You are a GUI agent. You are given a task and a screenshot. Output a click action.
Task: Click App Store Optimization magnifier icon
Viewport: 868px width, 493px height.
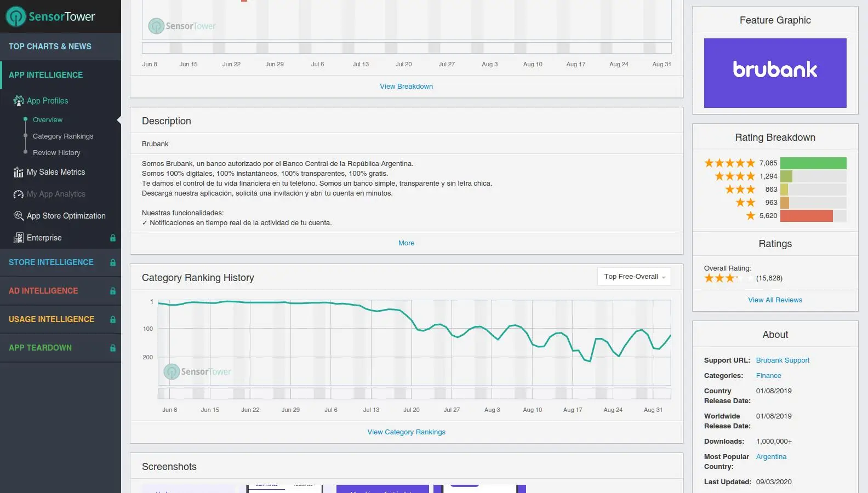click(19, 216)
